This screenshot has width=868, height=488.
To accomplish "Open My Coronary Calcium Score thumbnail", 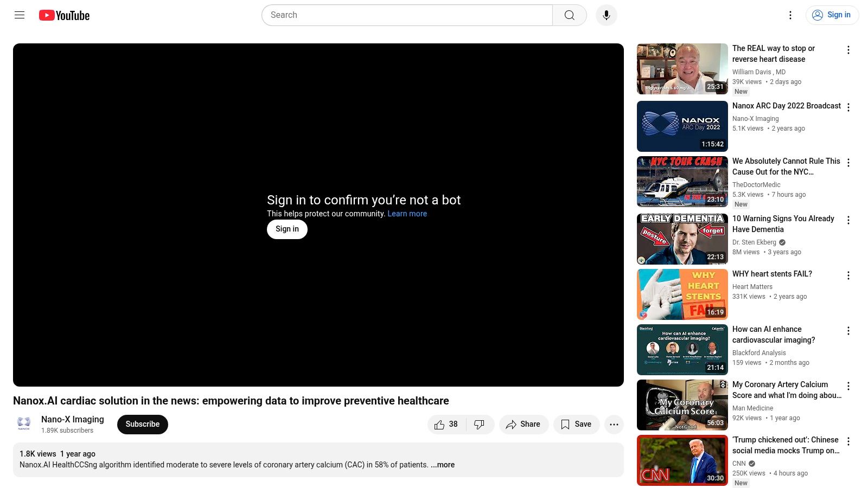I will [x=682, y=405].
